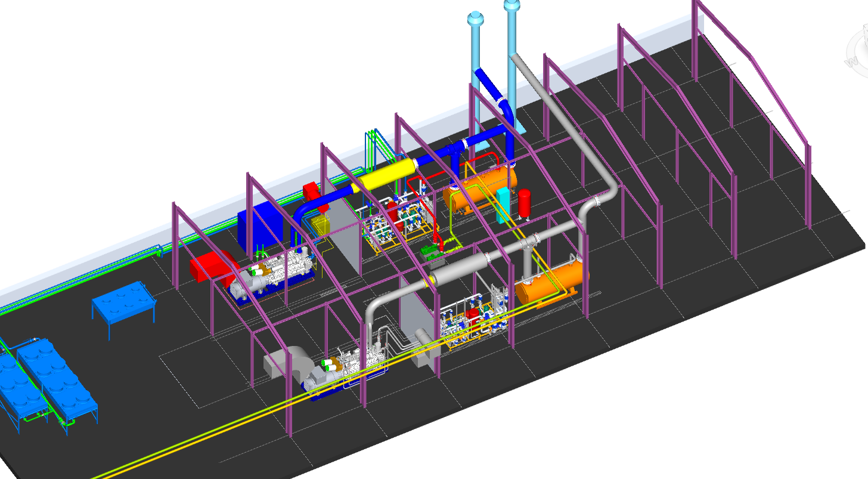Select the red vertical cylinder tank
This screenshot has height=479, width=868.
pyautogui.click(x=525, y=203)
